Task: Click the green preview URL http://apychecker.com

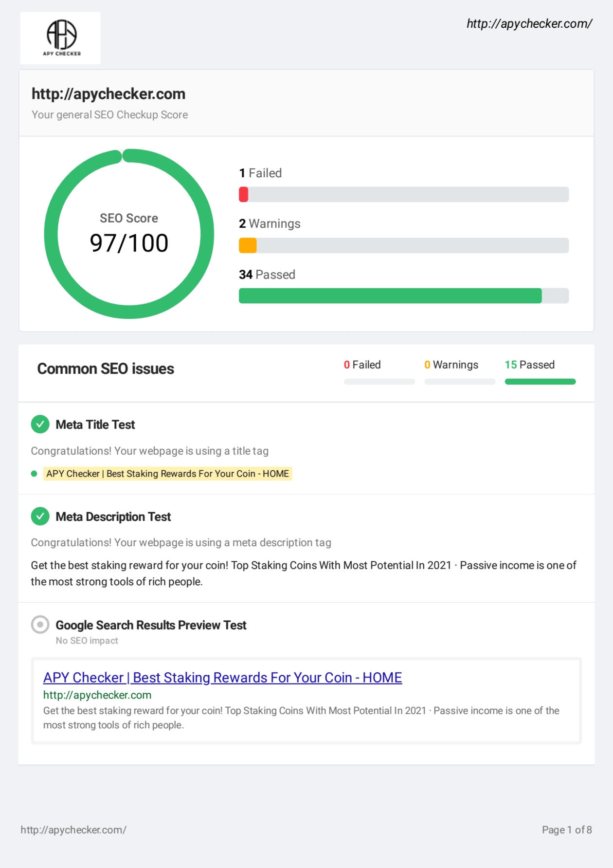Action: 97,695
